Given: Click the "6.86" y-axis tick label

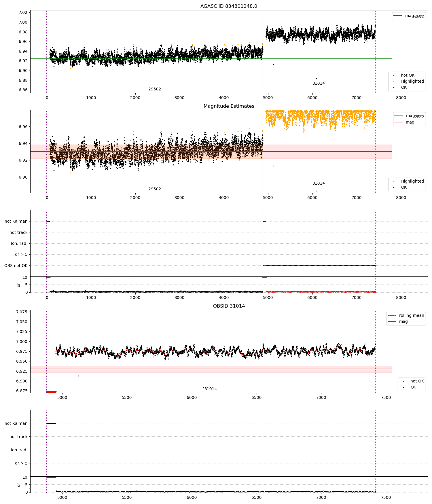Looking at the screenshot, I should pyautogui.click(x=23, y=90).
